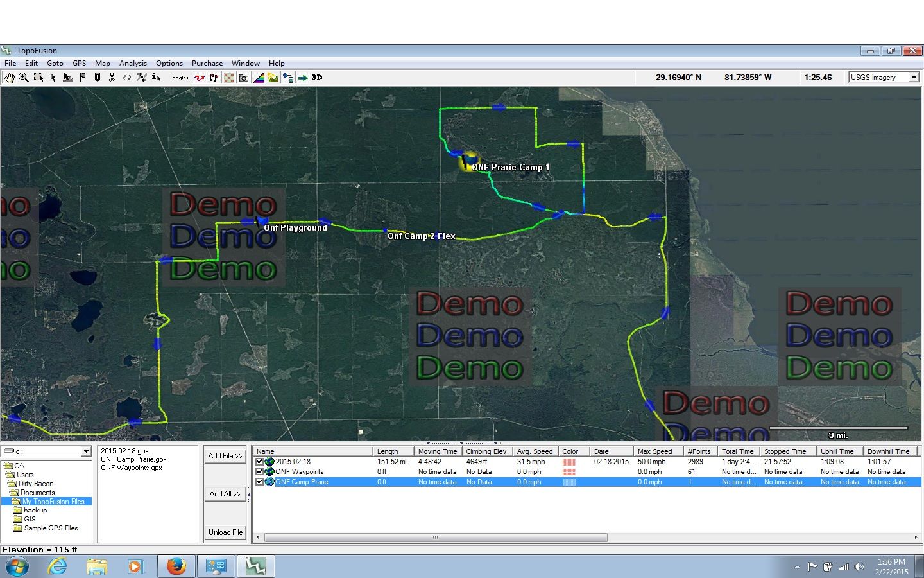Uncheck the ONF Camp Prarie checkbox
The width and height of the screenshot is (924, 578).
[x=260, y=482]
